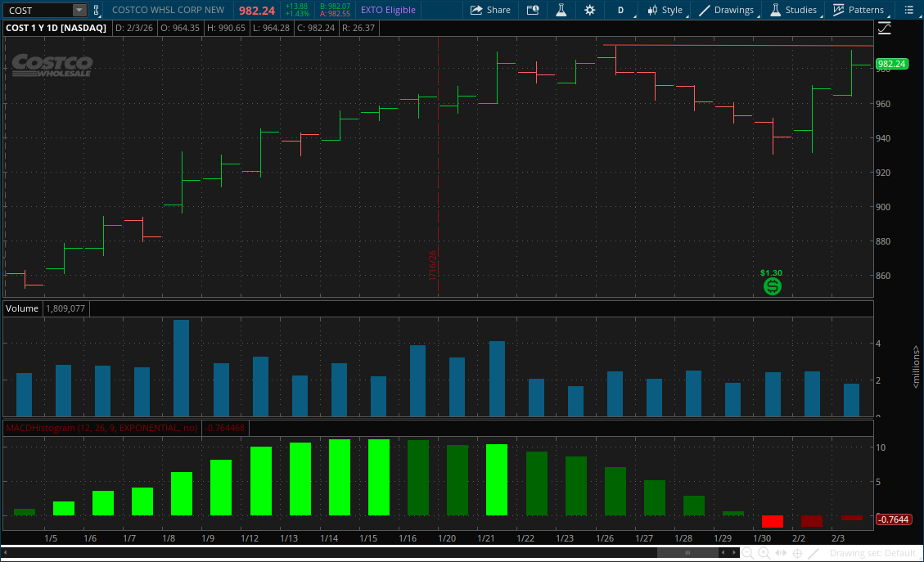Click the C: 982.24 close value
The image size is (924, 562).
point(316,28)
